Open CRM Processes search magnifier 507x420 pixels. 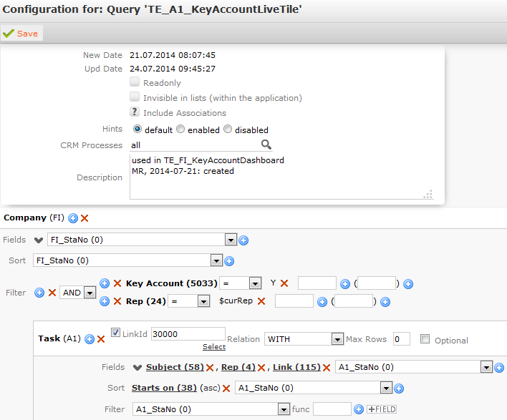pos(266,145)
